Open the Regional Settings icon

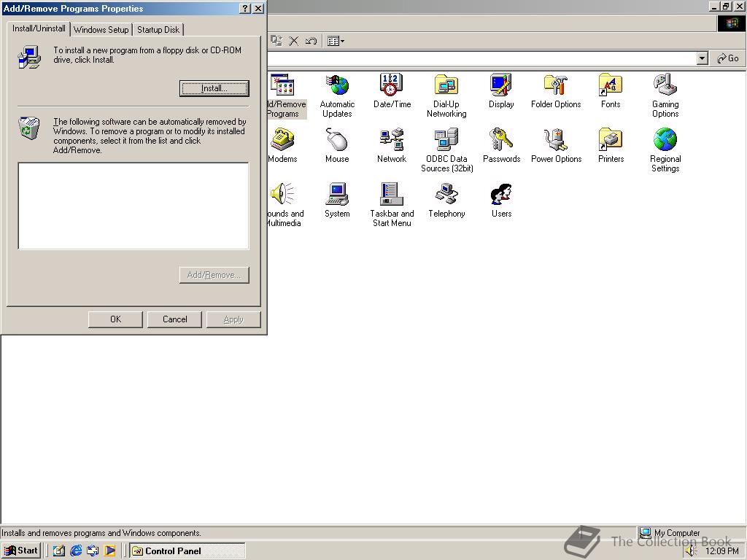(665, 150)
